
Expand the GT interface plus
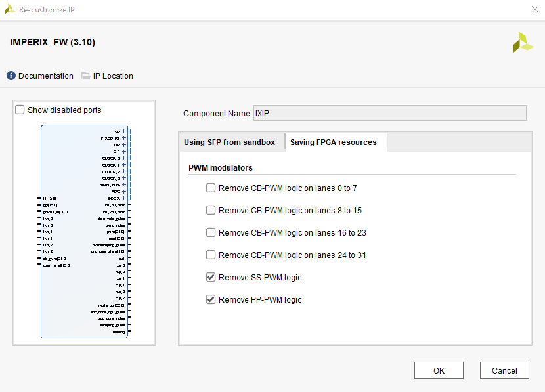(x=123, y=151)
